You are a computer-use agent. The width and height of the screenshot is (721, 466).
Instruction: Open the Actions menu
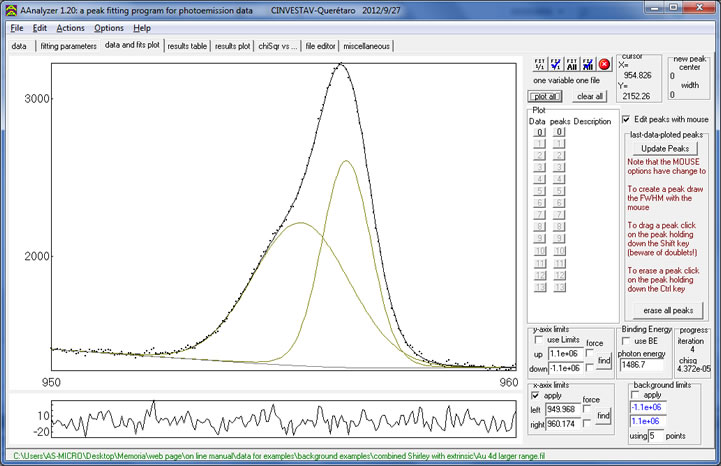pos(70,28)
